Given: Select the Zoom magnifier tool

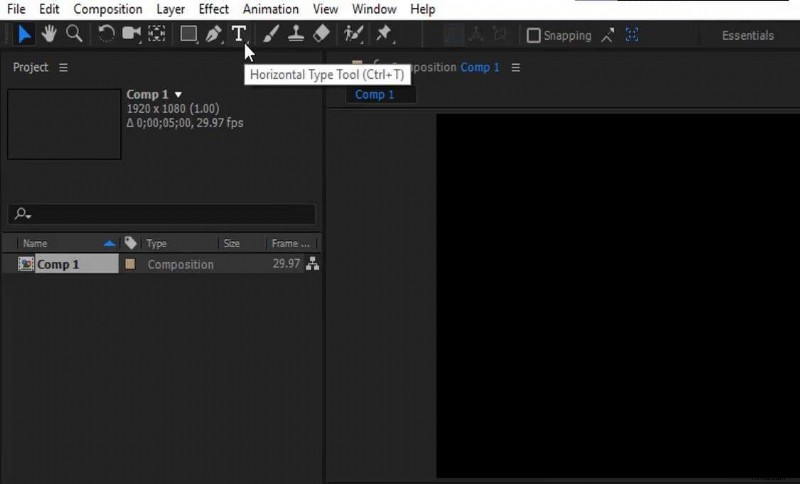Looking at the screenshot, I should pyautogui.click(x=74, y=34).
